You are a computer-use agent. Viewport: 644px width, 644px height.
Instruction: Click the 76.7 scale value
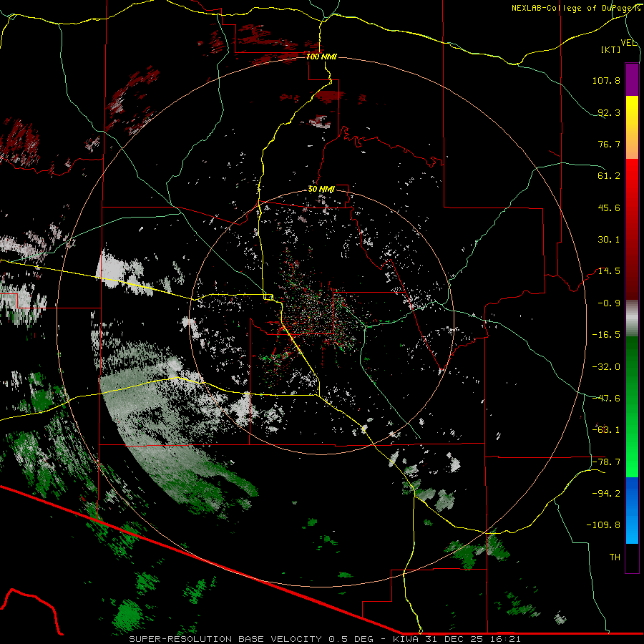(x=609, y=144)
